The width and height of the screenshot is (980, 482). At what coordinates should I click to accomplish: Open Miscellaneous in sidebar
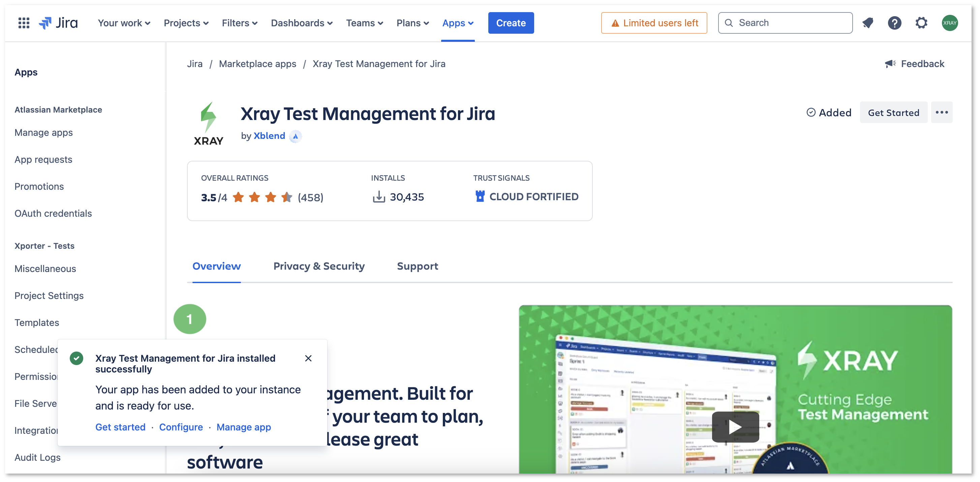pyautogui.click(x=45, y=269)
